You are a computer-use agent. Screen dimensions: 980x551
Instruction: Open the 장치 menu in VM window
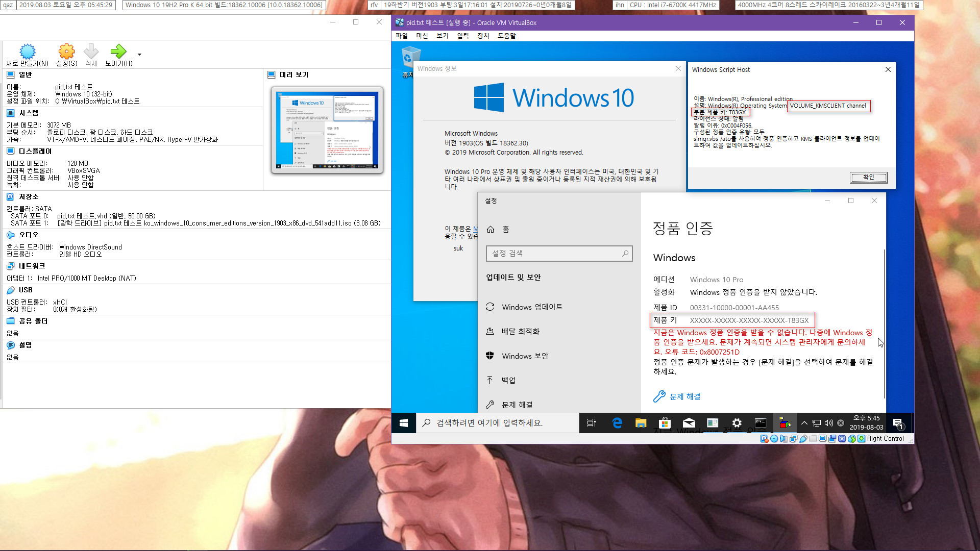483,36
